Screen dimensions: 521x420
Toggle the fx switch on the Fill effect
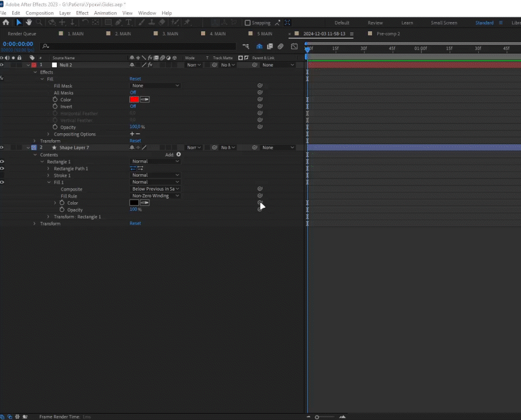point(2,78)
